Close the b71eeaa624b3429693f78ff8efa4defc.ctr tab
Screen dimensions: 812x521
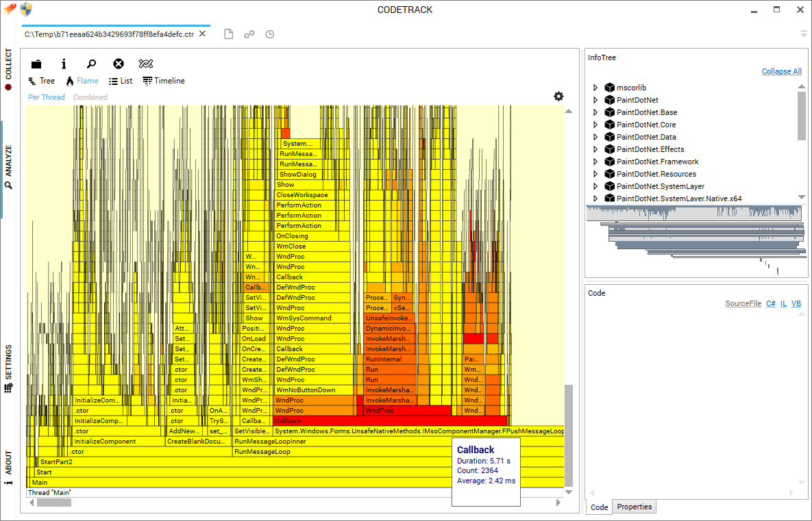pos(202,34)
